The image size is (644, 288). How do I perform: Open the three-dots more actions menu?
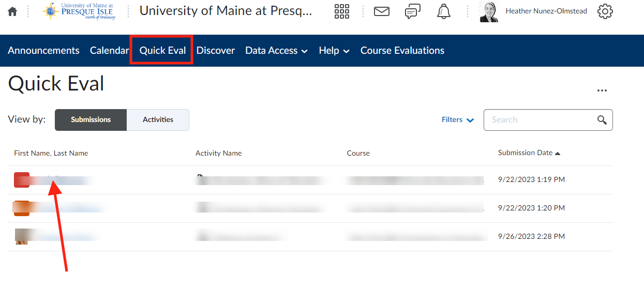coord(602,90)
